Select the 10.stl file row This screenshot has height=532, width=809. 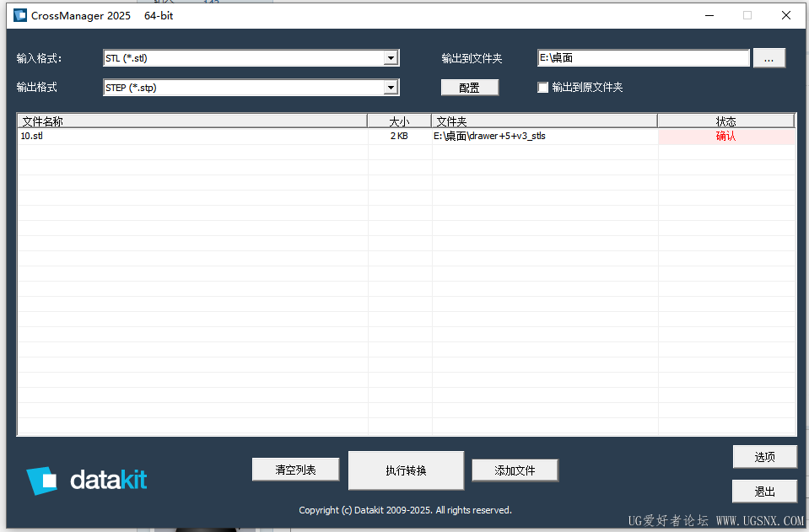click(407, 136)
